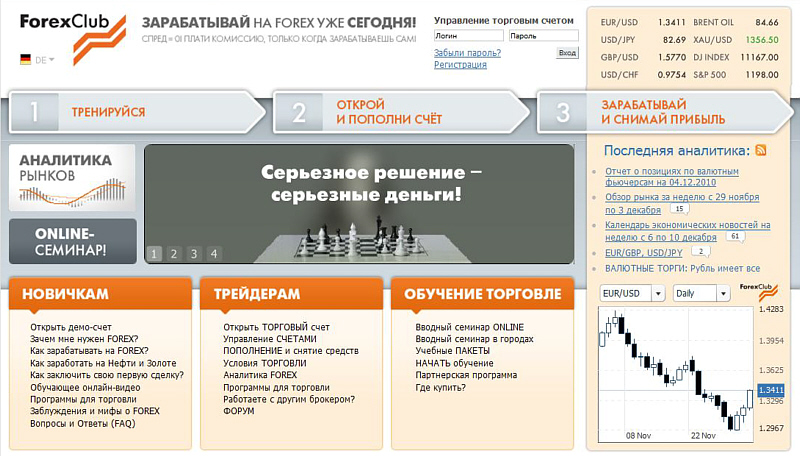Open Вводный семинар в городах link
Viewport: 800px width, 456px height.
pos(474,339)
